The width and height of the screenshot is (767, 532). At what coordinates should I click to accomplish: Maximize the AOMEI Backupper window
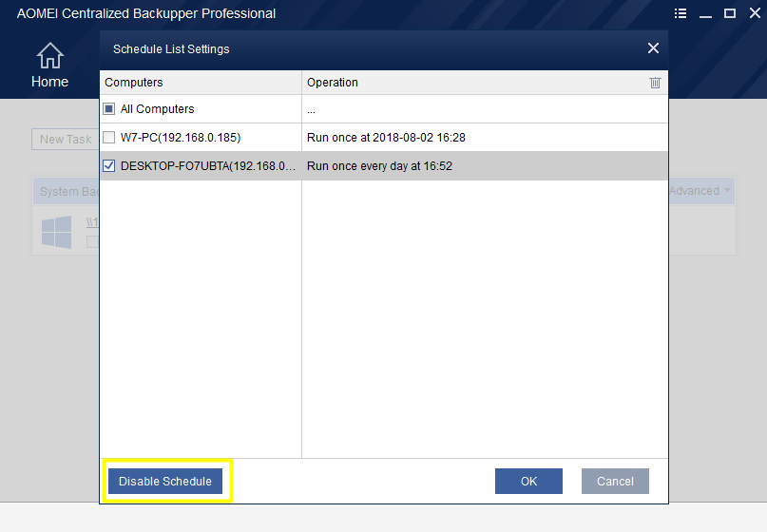click(730, 13)
